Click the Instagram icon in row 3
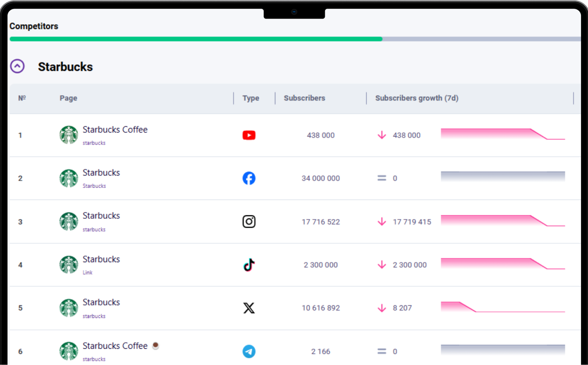 (x=249, y=221)
